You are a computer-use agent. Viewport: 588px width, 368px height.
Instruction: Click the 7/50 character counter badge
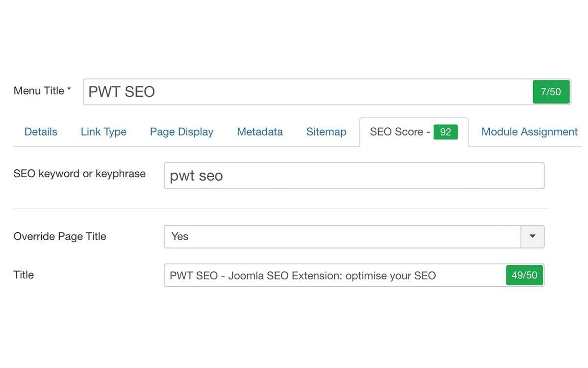point(551,92)
